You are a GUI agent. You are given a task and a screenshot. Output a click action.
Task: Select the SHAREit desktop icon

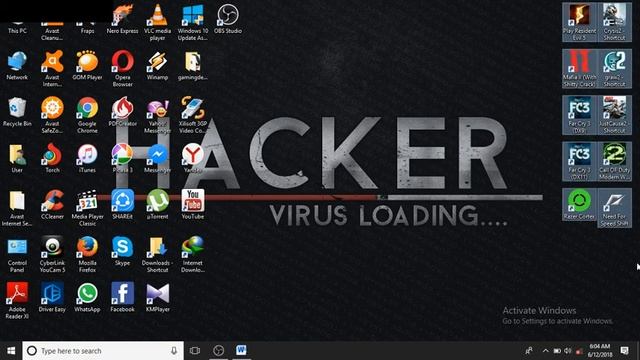pos(122,205)
